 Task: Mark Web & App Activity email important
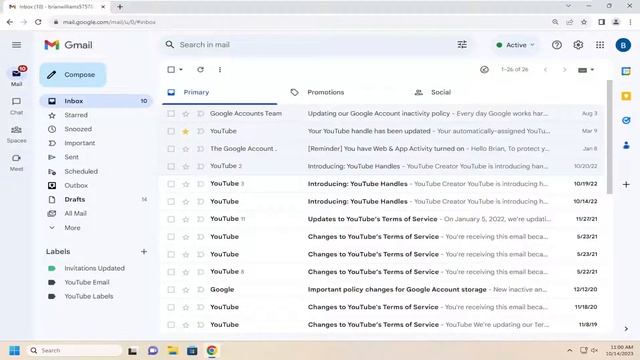point(200,149)
